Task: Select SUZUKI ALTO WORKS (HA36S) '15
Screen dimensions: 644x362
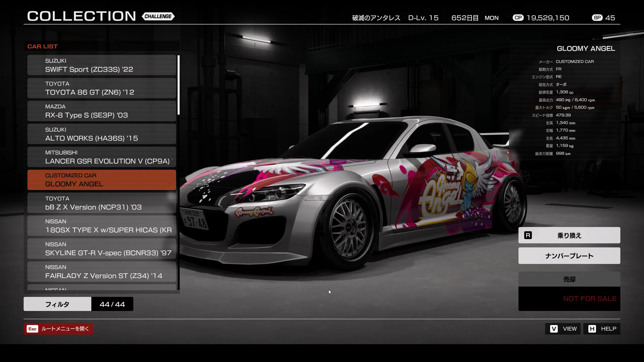Action: click(x=102, y=134)
